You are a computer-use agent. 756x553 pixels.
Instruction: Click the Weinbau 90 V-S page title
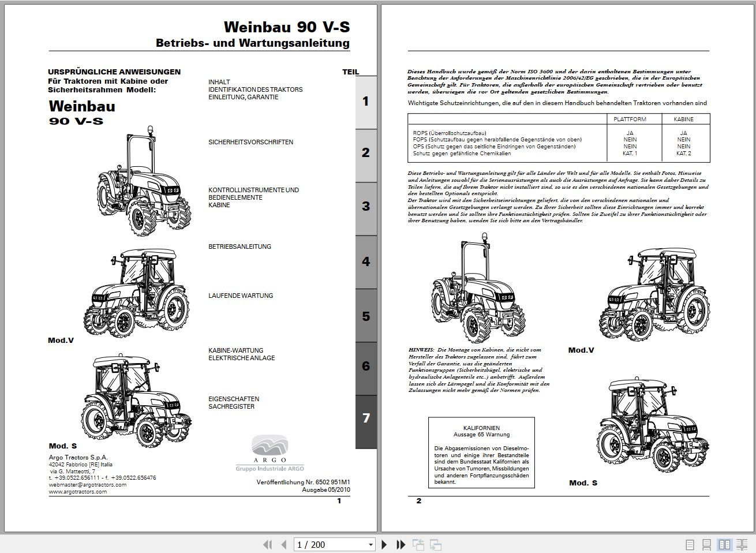pos(287,27)
